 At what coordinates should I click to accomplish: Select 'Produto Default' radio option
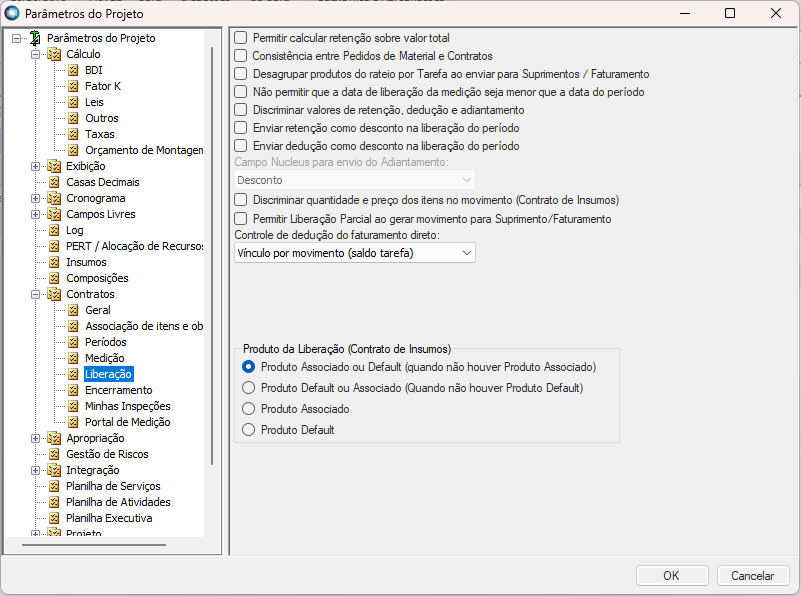pos(249,430)
